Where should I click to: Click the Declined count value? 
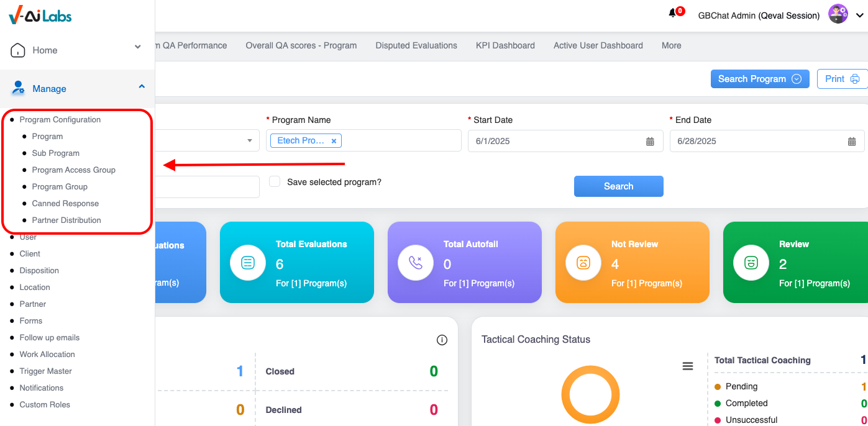point(434,410)
